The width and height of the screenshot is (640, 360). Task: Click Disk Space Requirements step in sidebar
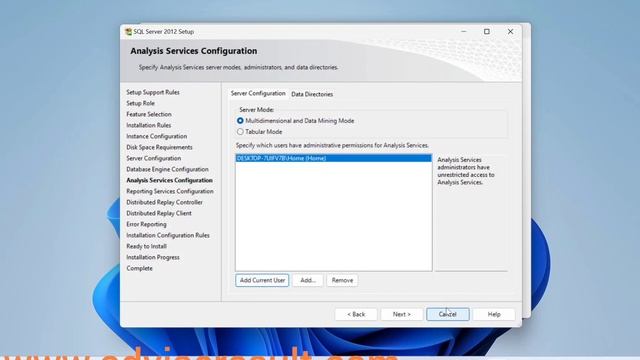pos(159,147)
